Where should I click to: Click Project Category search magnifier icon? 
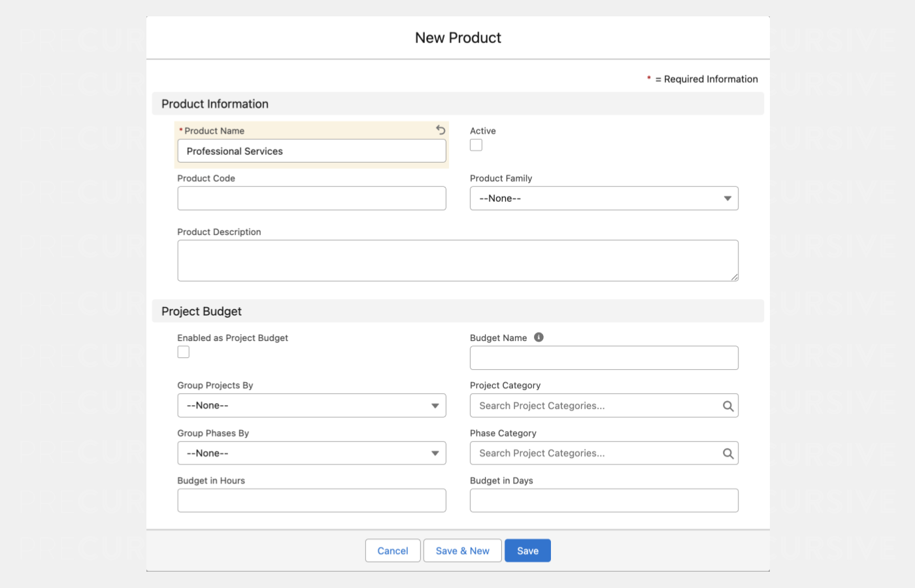point(727,406)
